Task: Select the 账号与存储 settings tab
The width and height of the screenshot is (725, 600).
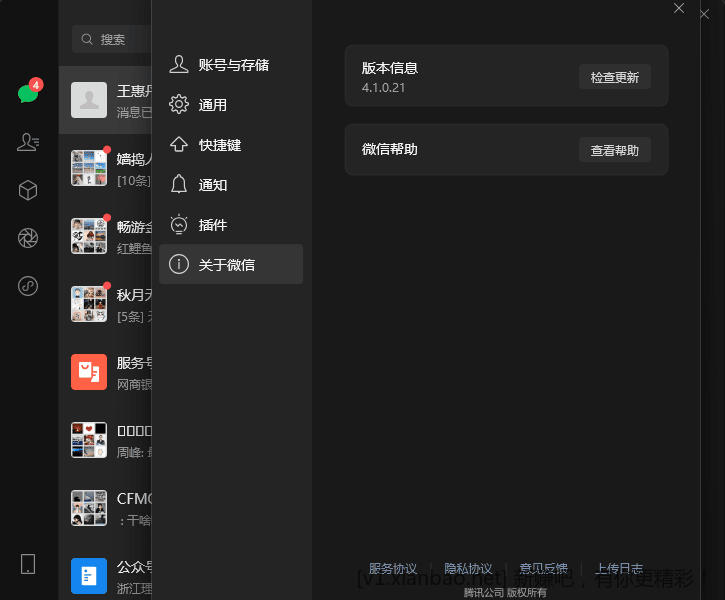Action: 231,65
